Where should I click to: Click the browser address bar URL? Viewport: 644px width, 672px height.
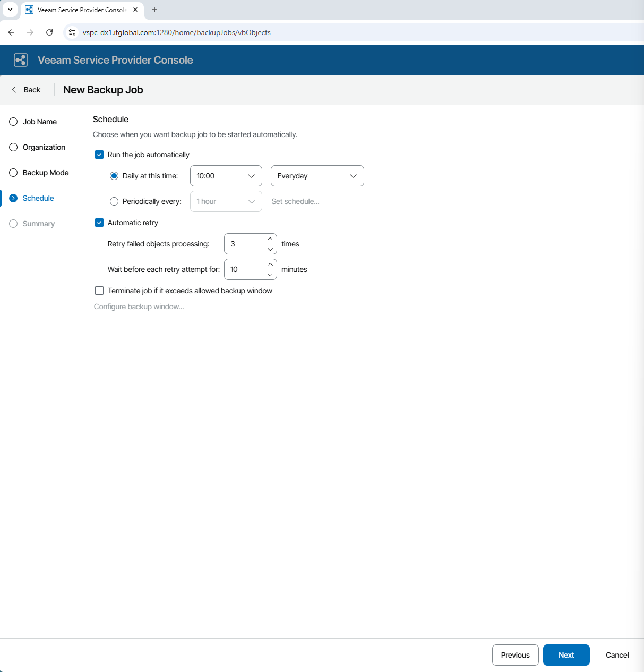[x=177, y=32]
